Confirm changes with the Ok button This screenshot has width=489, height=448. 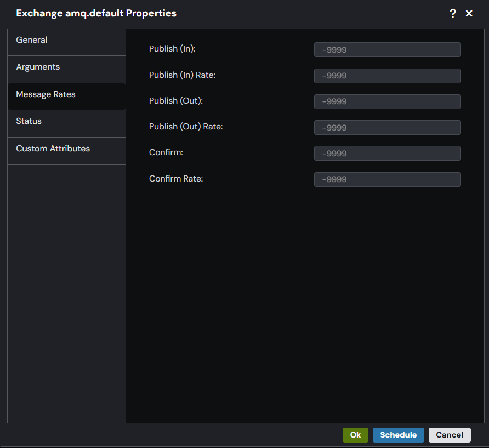click(x=355, y=435)
